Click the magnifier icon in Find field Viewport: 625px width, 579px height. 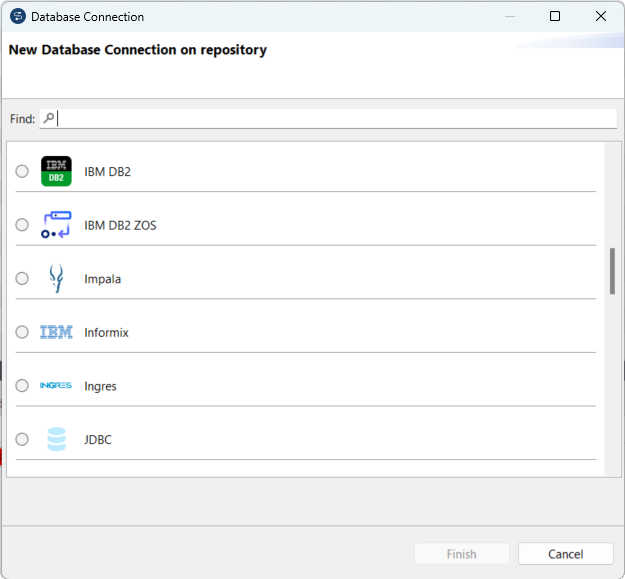(49, 118)
